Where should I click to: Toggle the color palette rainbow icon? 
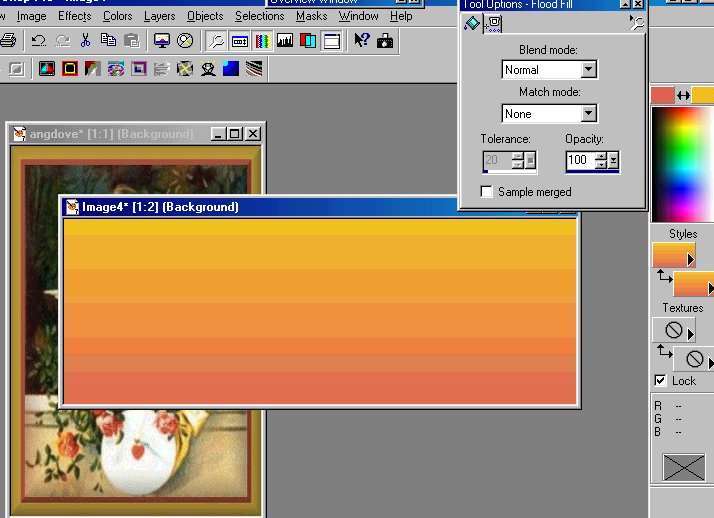pyautogui.click(x=262, y=41)
